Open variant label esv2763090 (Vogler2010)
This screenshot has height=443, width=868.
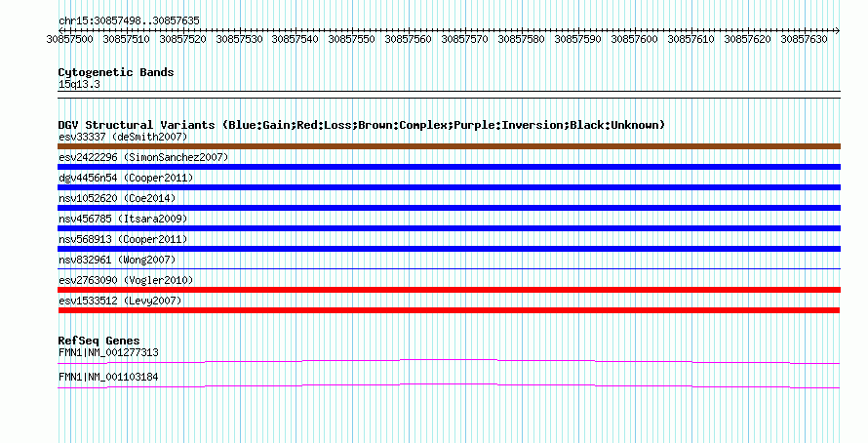(x=126, y=280)
